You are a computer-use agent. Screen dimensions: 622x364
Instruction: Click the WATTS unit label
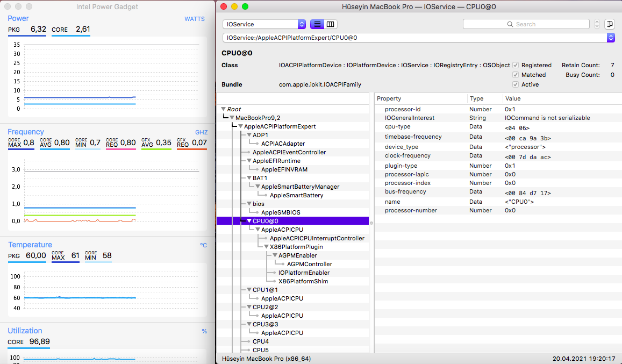point(194,19)
